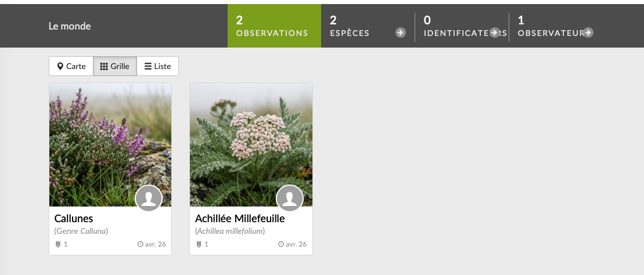This screenshot has height=275, width=644.
Task: Open the user avatar on the Callunes card
Action: point(149,198)
